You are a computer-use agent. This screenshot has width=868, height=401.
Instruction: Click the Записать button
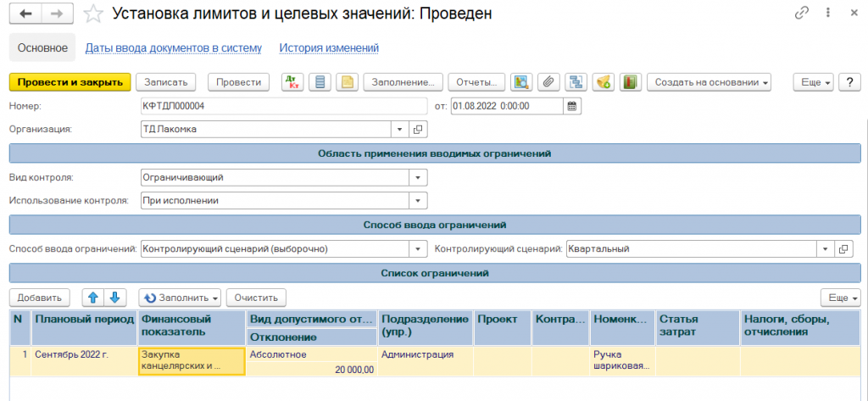coord(166,82)
